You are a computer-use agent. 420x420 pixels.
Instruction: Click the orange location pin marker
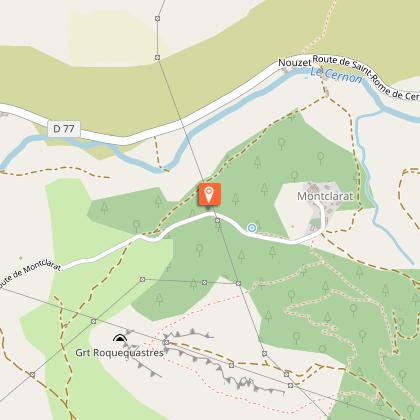[x=210, y=194]
